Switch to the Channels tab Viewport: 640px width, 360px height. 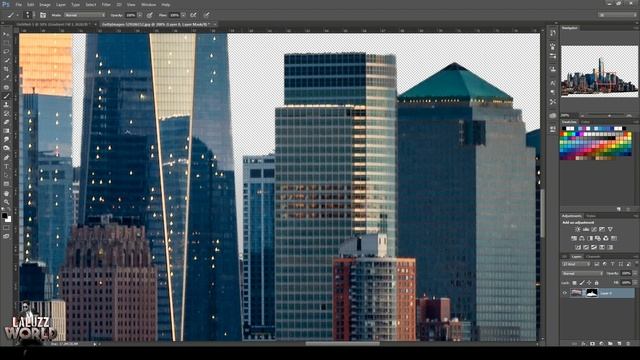pyautogui.click(x=593, y=257)
